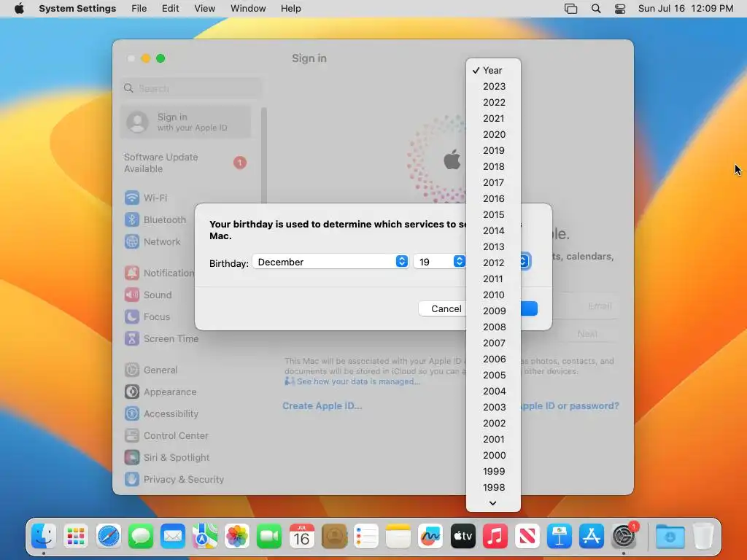The height and width of the screenshot is (560, 747).
Task: Click the settings Search field
Action: coord(190,88)
